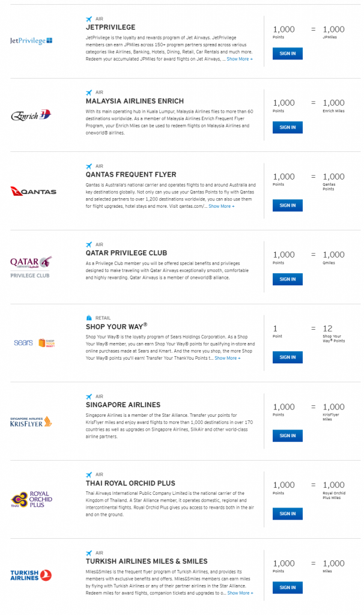Click the airplane icon above Jetprivilege
Screen dimensions: 364x615
tap(89, 19)
